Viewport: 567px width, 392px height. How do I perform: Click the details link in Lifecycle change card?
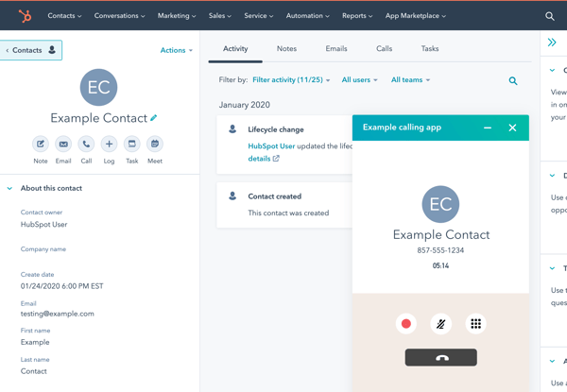point(259,159)
